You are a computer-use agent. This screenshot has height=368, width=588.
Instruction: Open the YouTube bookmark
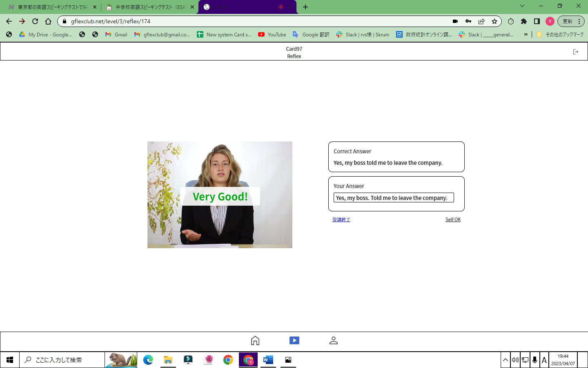(x=272, y=35)
